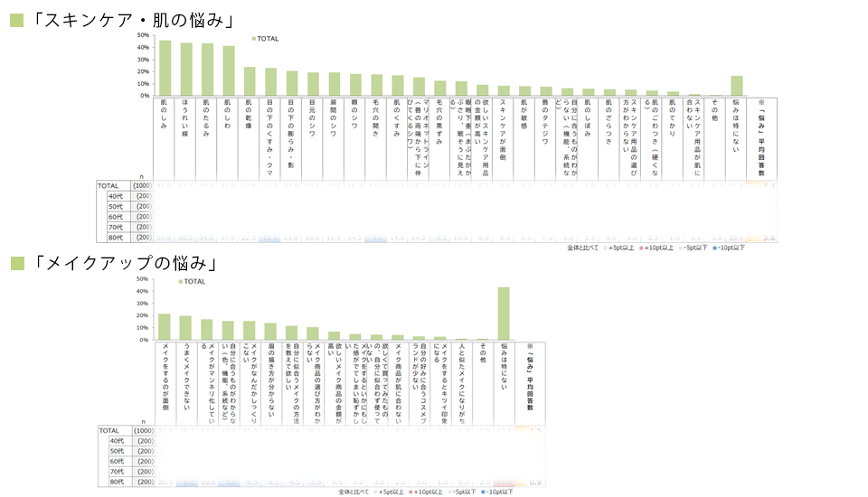The image size is (868, 497).
Task: Click the TOTAL legend marker in skincare chart
Action: click(253, 39)
